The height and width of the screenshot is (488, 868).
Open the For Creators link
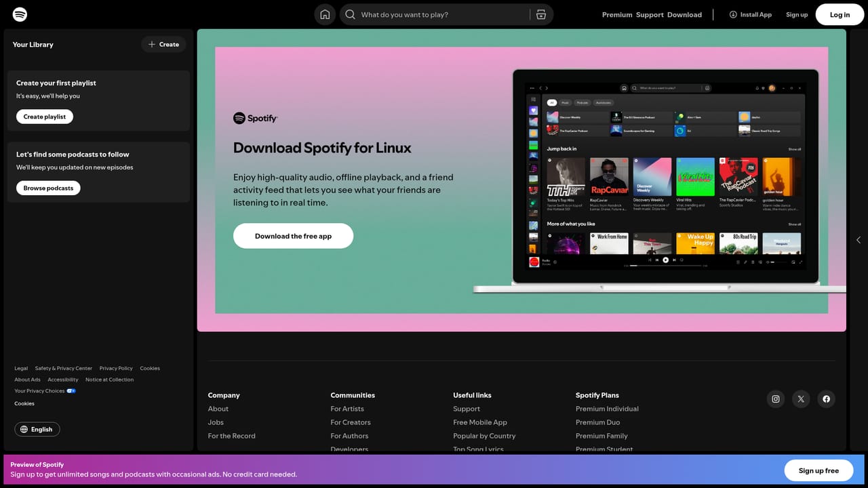[351, 422]
